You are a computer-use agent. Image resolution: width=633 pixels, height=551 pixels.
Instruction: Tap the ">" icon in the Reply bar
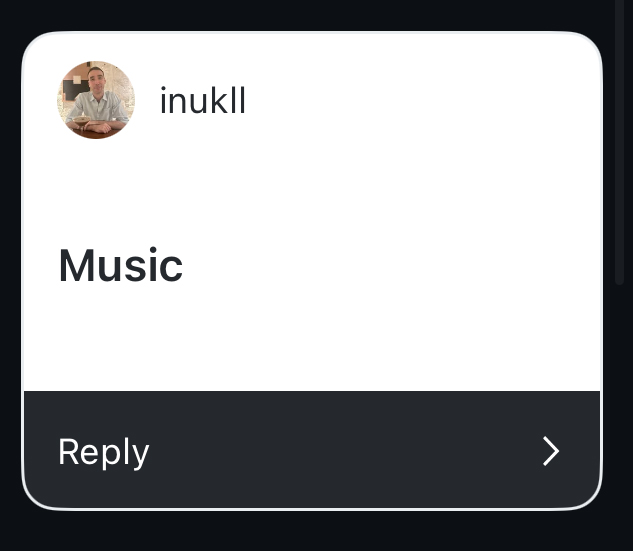click(550, 451)
